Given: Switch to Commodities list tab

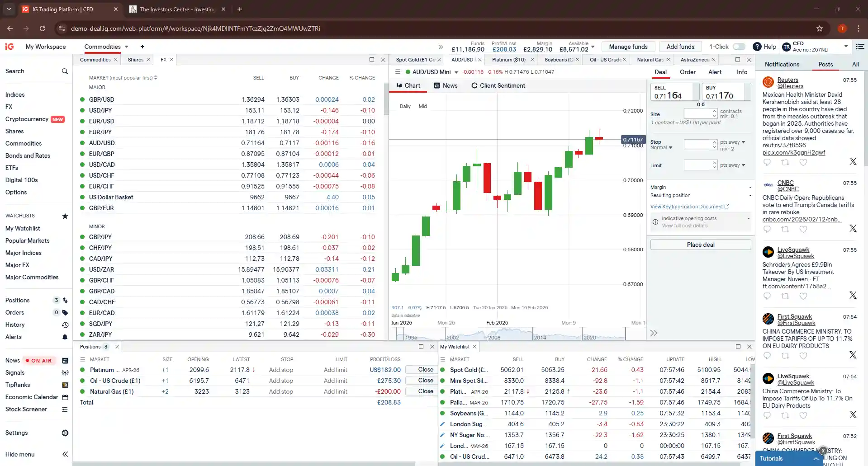Looking at the screenshot, I should click(x=95, y=60).
